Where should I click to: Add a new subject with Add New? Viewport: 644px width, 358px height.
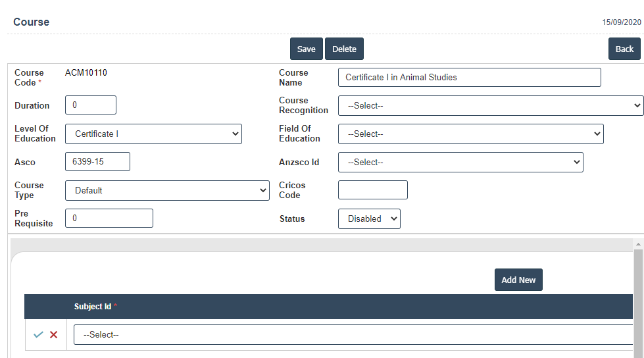click(x=518, y=280)
